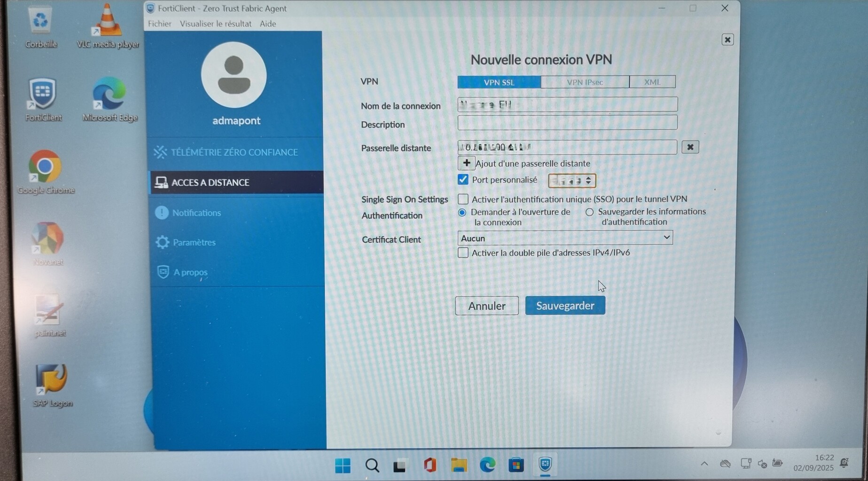Open the Fichier menu
The height and width of the screenshot is (481, 868).
[159, 24]
